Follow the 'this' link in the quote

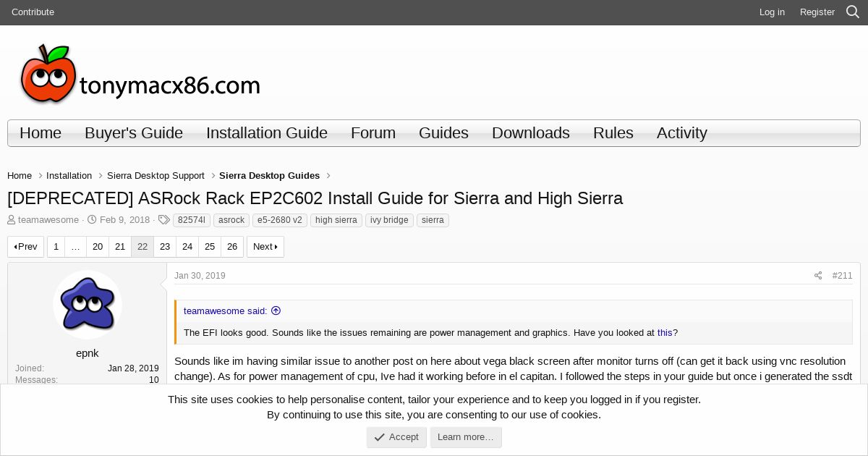tap(665, 333)
